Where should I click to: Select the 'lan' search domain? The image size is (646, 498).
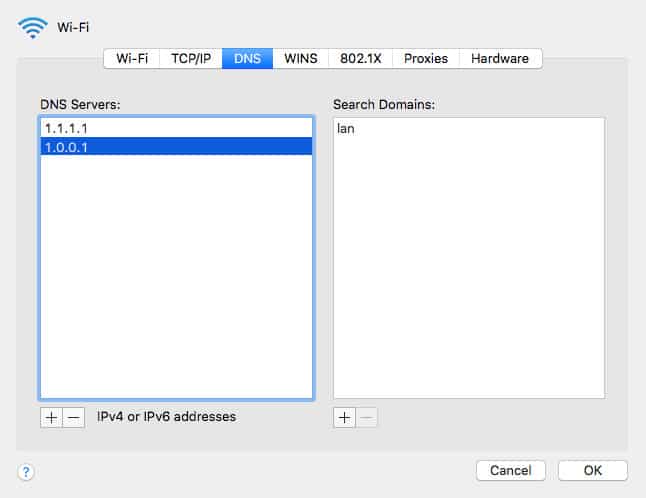469,129
